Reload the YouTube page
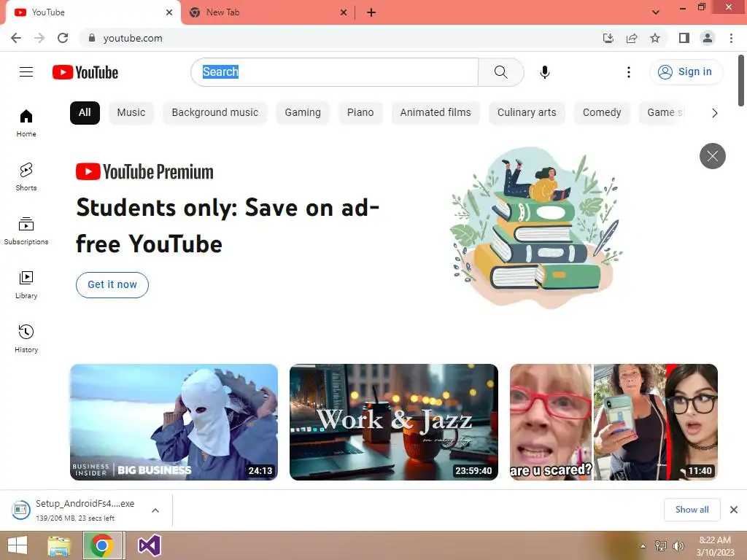The width and height of the screenshot is (747, 560). click(x=63, y=38)
